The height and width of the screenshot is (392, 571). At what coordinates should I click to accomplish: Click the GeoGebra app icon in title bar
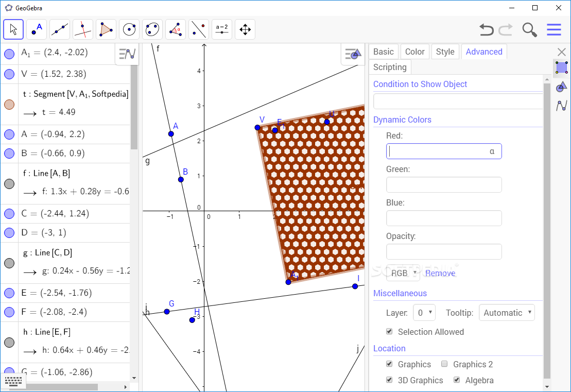point(8,8)
